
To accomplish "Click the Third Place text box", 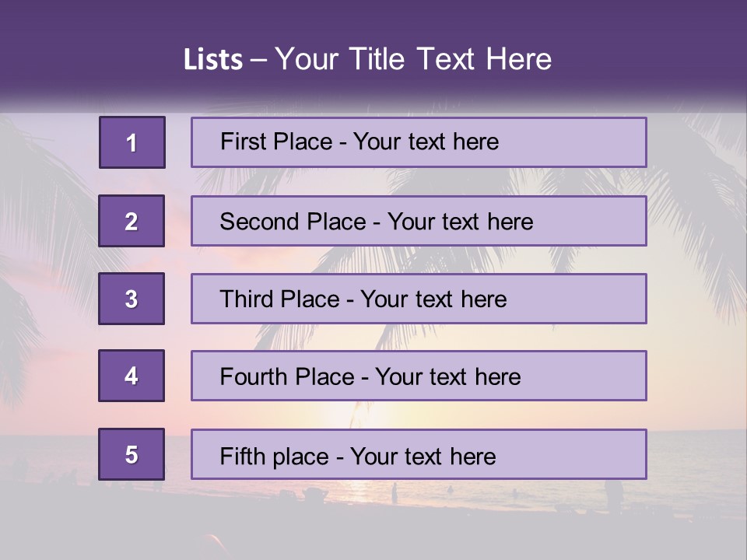I will coord(419,299).
